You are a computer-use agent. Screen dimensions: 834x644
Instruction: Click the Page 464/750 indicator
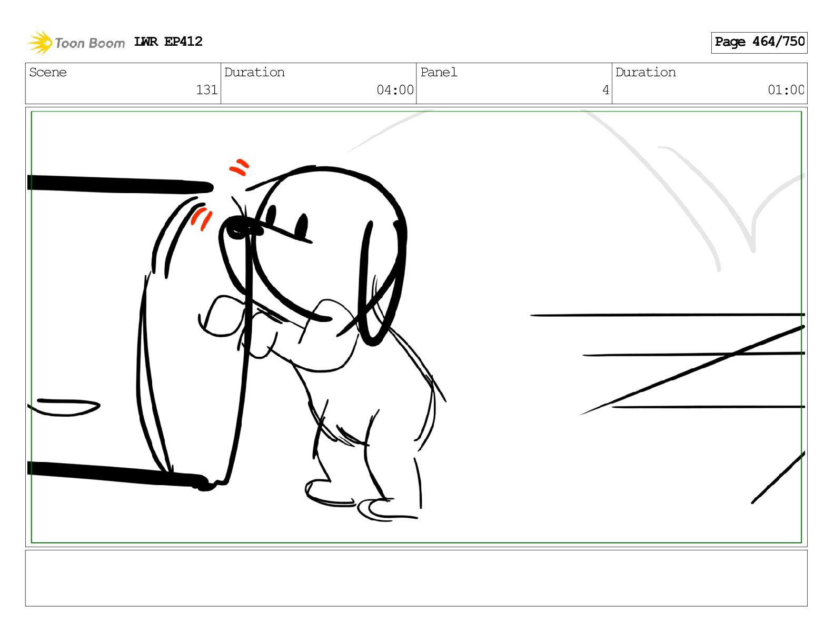759,42
